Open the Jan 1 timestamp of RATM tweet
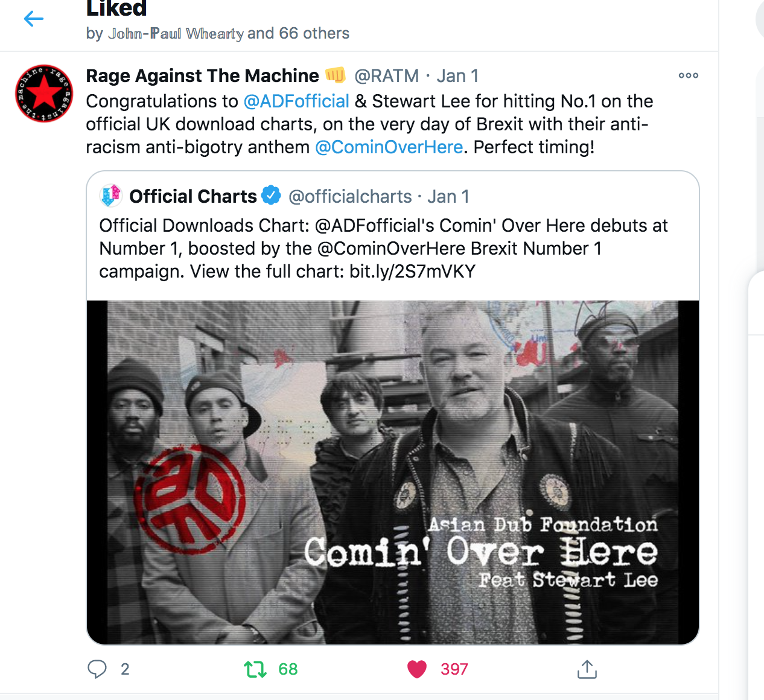764x700 pixels. (457, 76)
